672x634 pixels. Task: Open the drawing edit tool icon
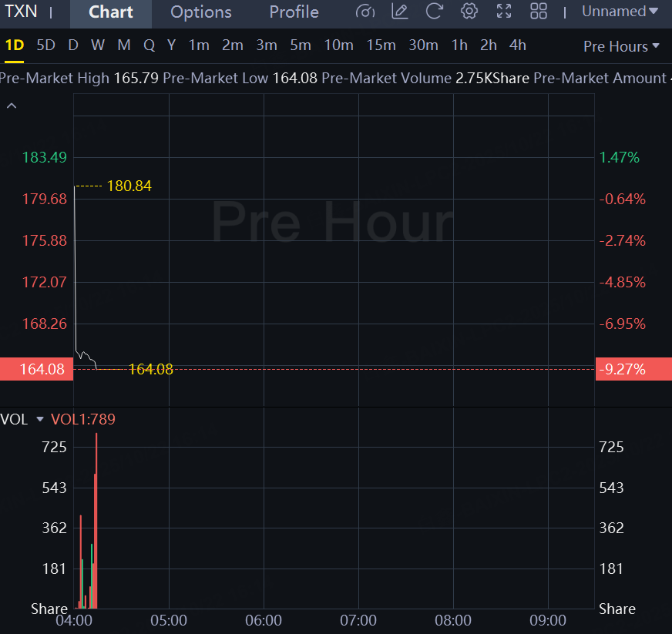[399, 12]
